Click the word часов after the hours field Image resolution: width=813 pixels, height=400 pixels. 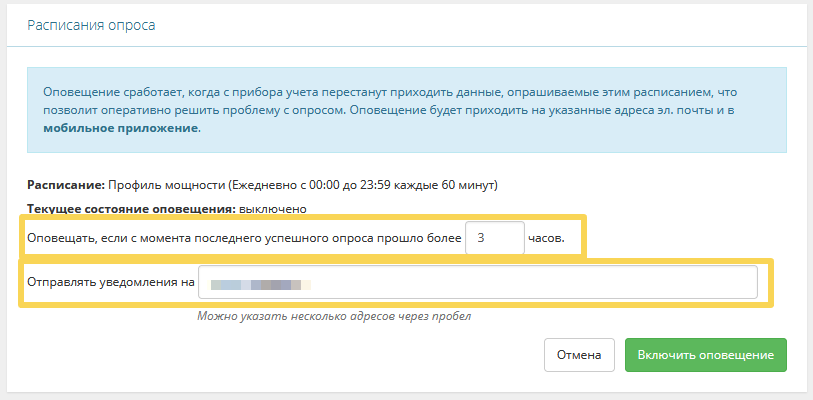[x=546, y=239]
